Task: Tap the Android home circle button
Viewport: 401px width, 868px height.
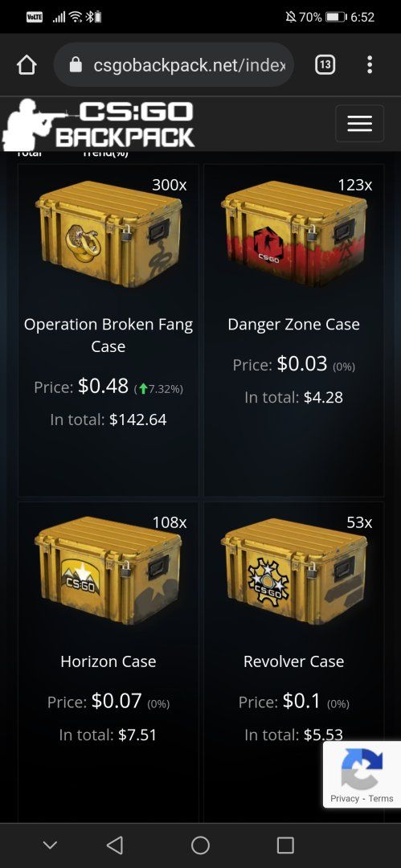Action: point(201,845)
